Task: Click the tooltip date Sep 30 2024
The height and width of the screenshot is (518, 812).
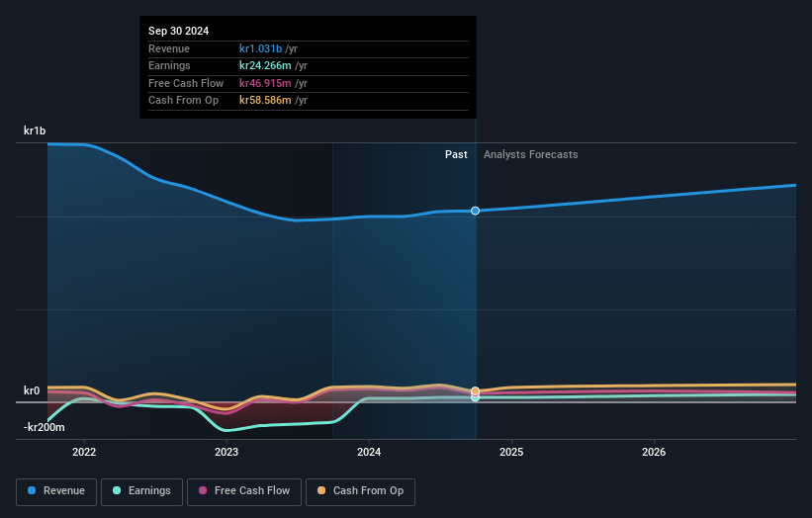Action: pos(179,31)
